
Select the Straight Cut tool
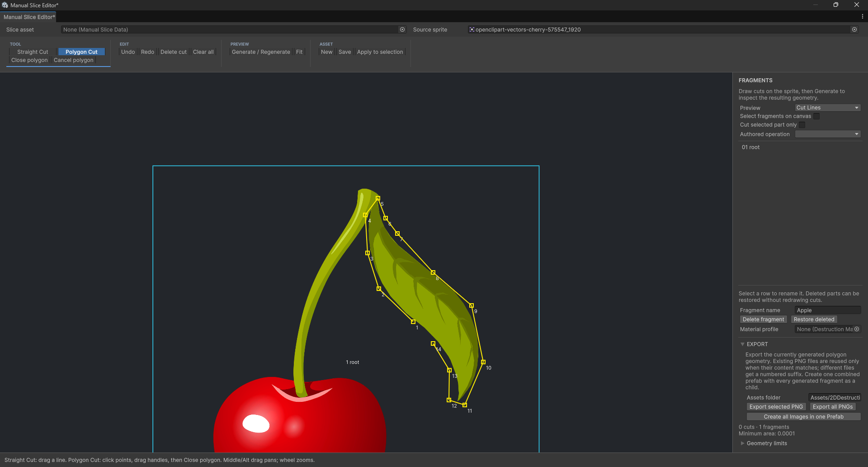[33, 52]
